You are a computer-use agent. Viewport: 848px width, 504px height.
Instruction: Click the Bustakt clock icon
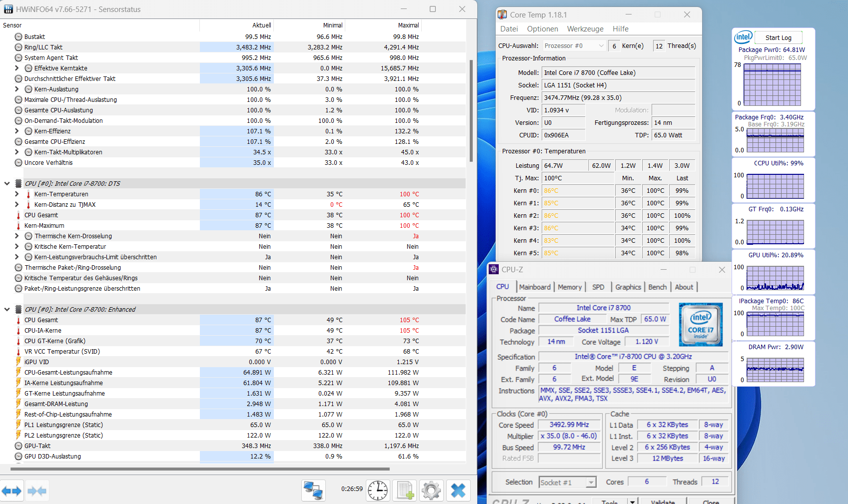point(18,36)
